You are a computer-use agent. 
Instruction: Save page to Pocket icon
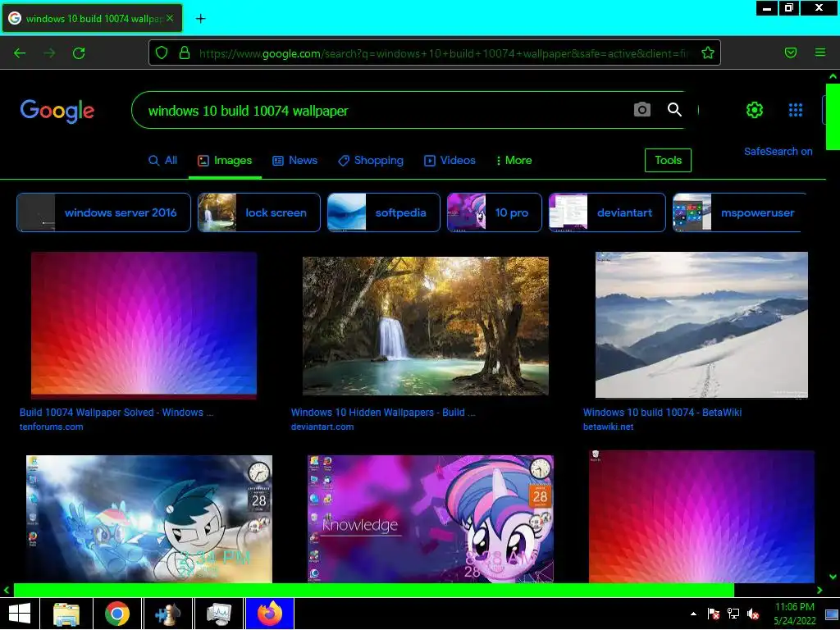pyautogui.click(x=790, y=52)
